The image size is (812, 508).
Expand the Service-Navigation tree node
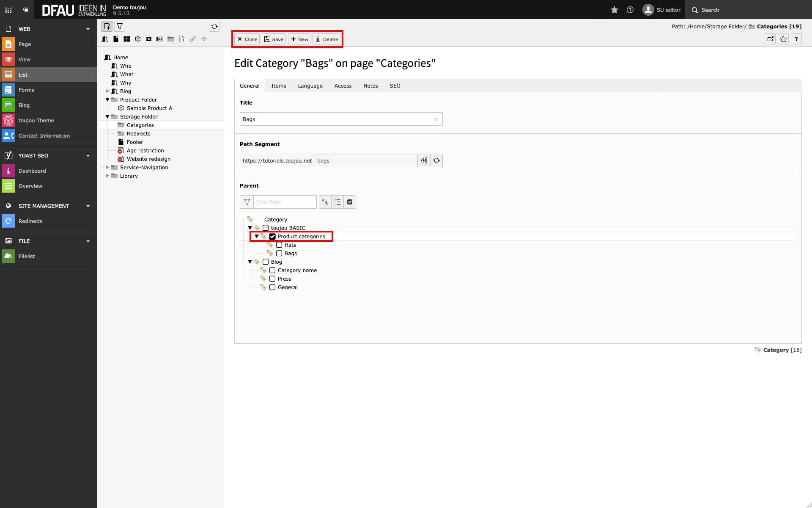coord(107,167)
